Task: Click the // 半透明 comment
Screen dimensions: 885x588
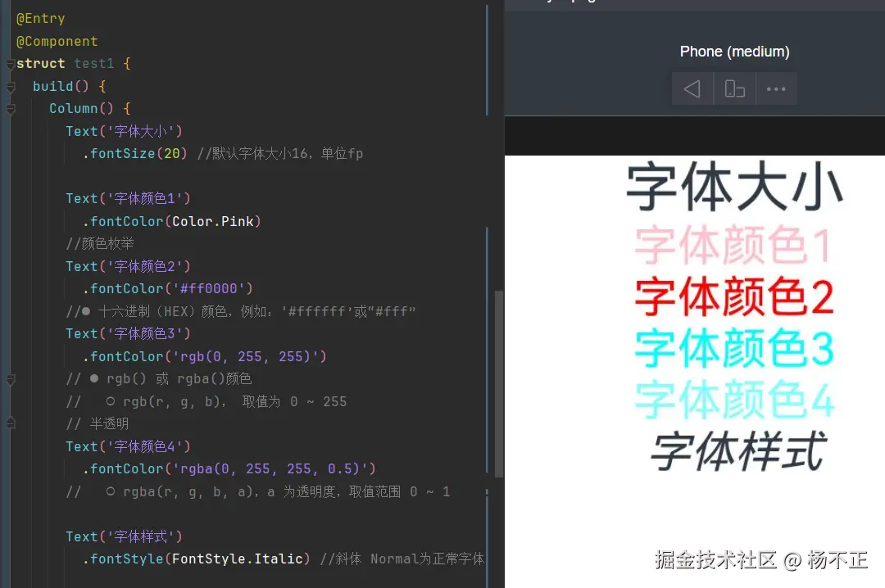Action: point(97,423)
